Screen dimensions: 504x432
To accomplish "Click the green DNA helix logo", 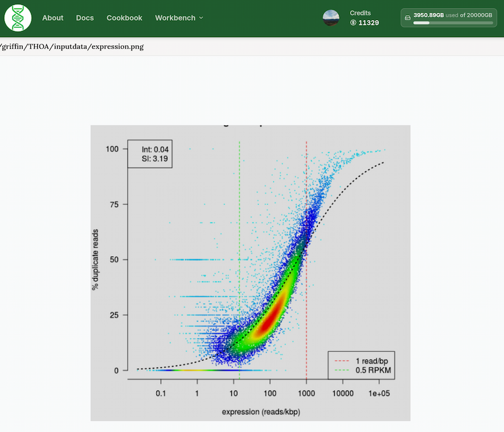I will [17, 18].
